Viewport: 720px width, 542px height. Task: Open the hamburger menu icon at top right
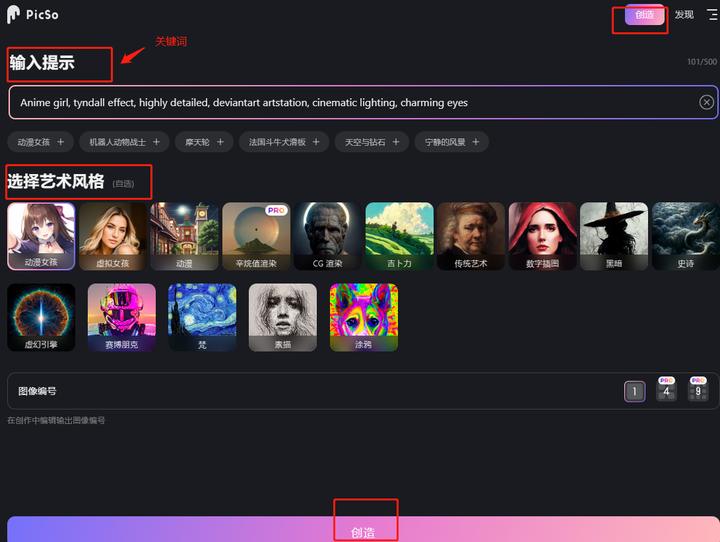tap(712, 15)
